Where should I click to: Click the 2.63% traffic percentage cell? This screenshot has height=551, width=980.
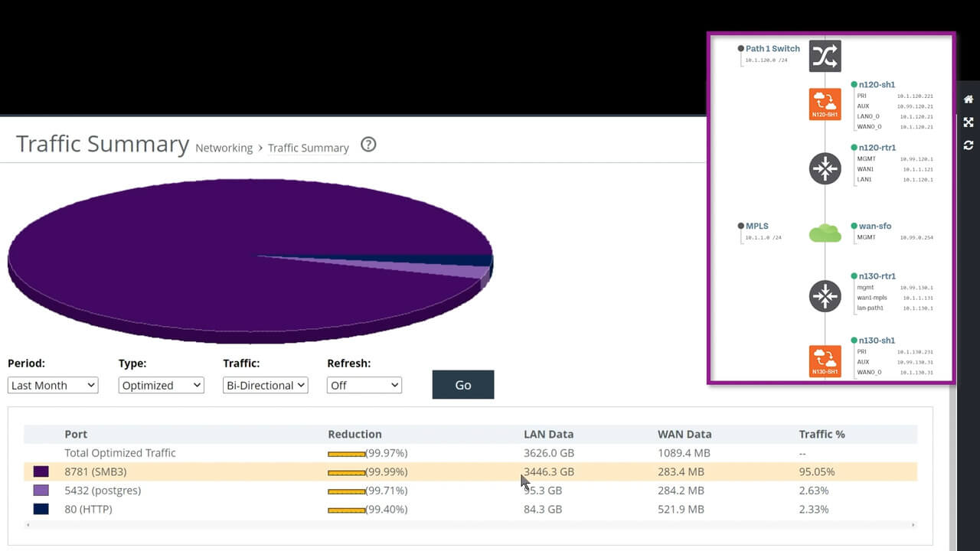(x=814, y=491)
